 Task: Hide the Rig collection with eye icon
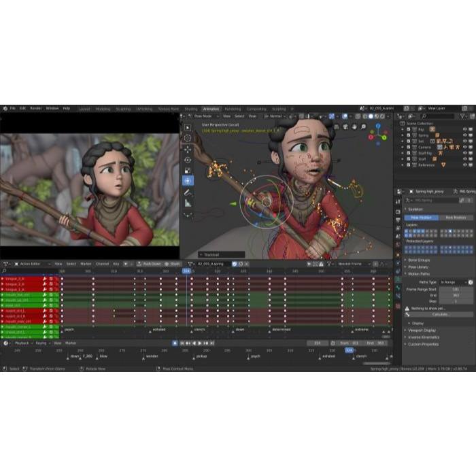tap(465, 129)
